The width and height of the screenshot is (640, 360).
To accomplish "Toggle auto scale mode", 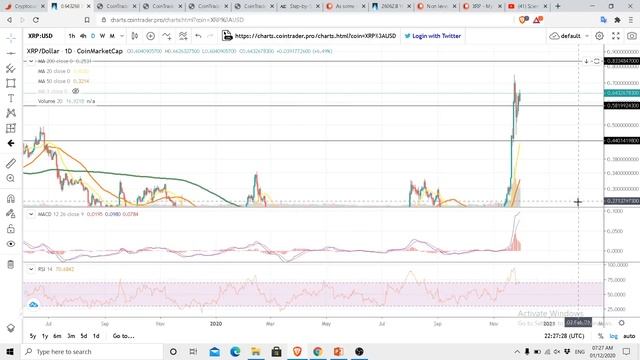I will 629,336.
